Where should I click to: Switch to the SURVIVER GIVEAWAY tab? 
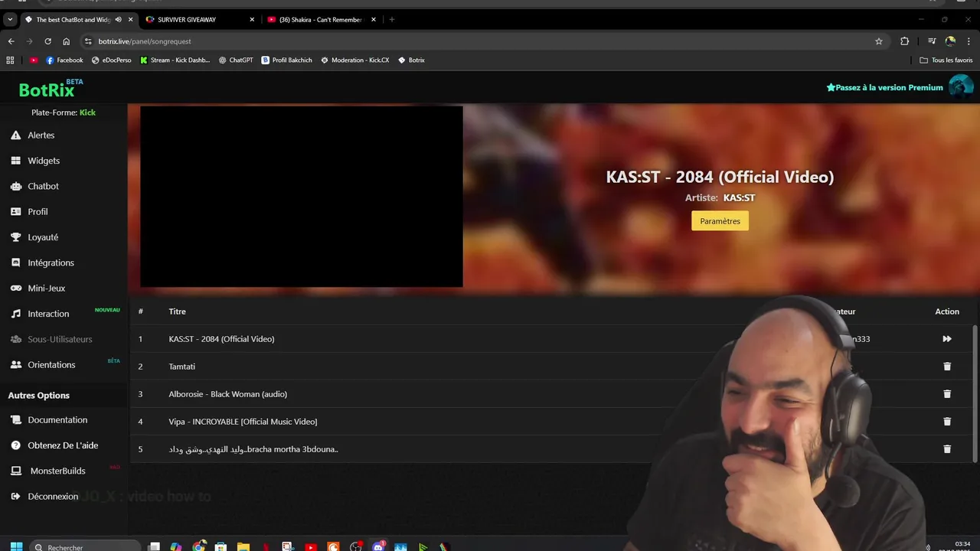coord(199,20)
